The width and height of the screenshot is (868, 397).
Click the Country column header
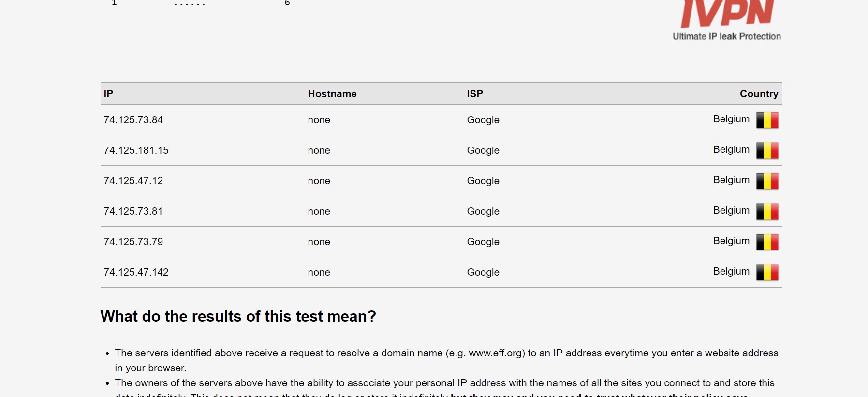click(x=759, y=94)
